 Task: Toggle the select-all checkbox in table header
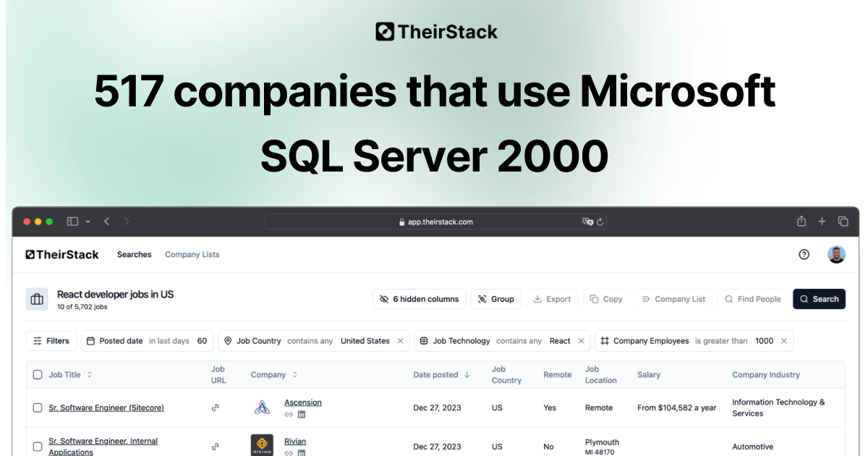(x=38, y=375)
